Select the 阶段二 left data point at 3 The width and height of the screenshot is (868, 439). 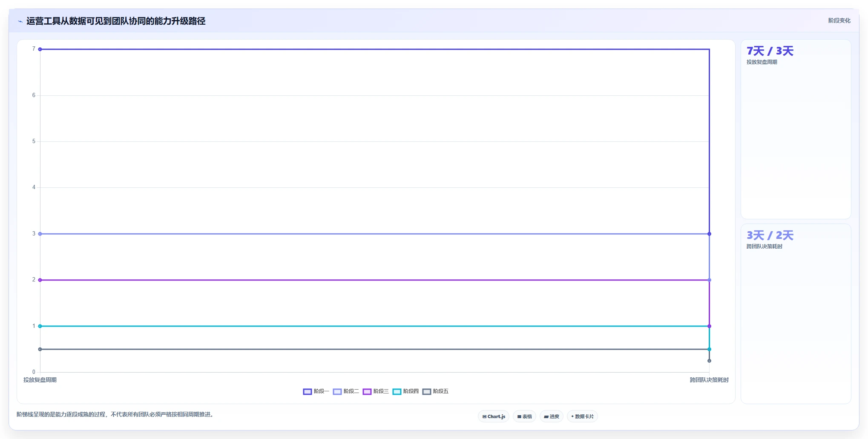40,234
